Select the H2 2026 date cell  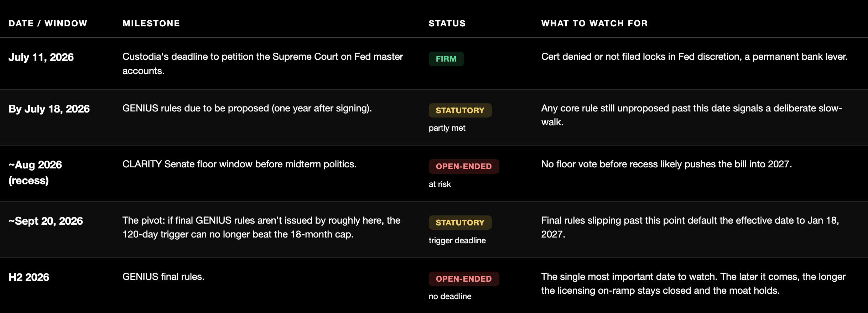click(29, 277)
